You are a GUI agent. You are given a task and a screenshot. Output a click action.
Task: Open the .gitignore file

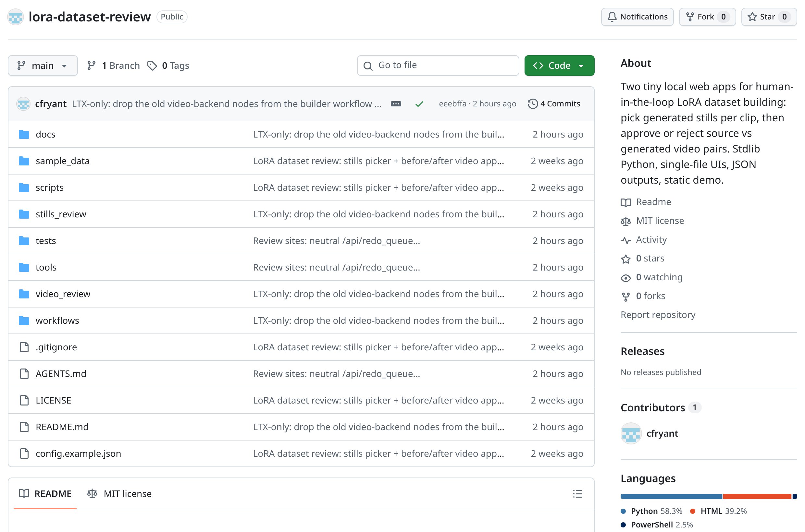click(x=56, y=347)
